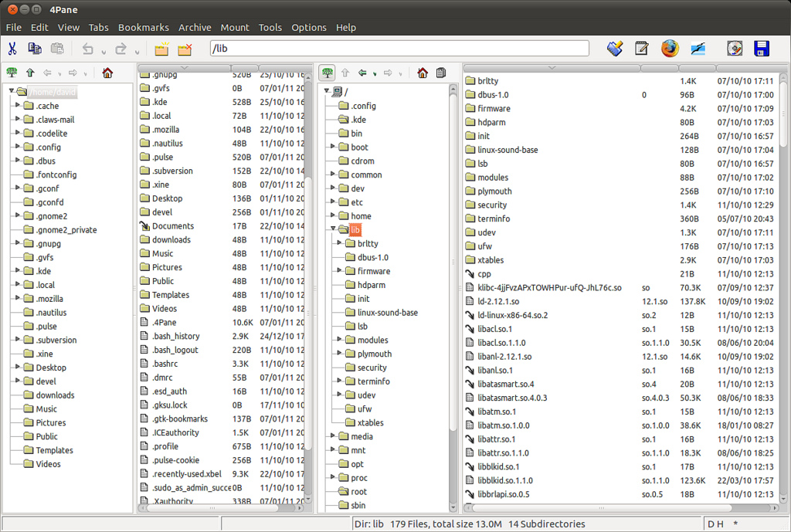Viewport: 791px width, 532px height.
Task: Navigate up using the green up arrow
Action: (x=29, y=73)
